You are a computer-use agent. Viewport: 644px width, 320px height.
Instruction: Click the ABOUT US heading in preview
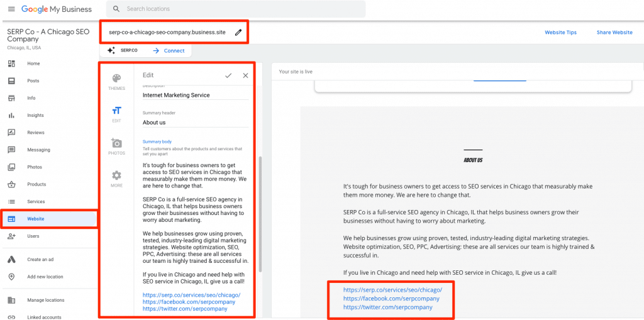(x=473, y=160)
